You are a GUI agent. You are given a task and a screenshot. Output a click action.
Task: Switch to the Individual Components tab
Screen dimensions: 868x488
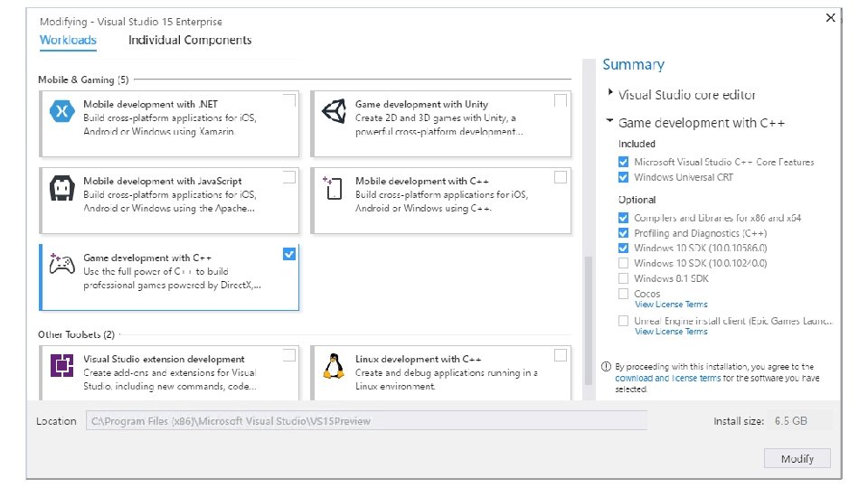(x=190, y=40)
